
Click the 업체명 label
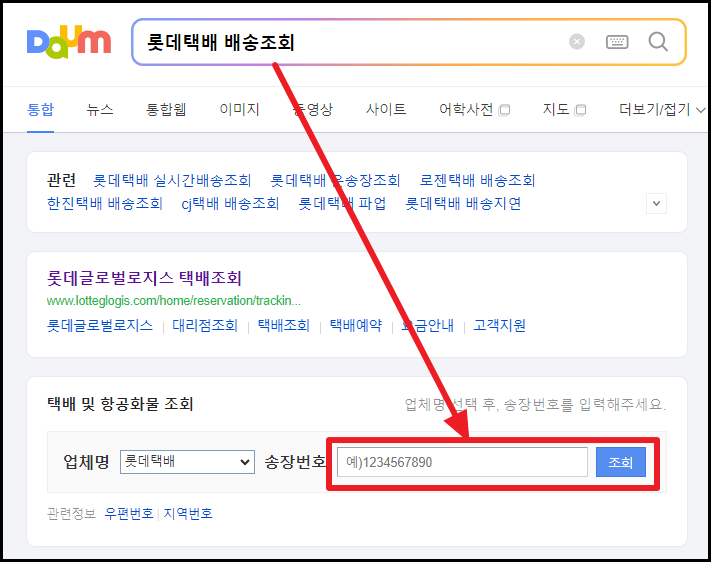(86, 462)
